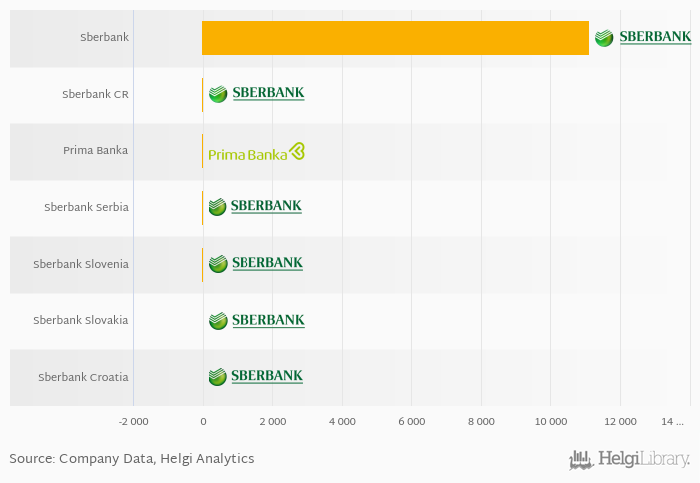The image size is (700, 483).
Task: Click the Sberbank Slovenia category label
Action: pyautogui.click(x=81, y=264)
